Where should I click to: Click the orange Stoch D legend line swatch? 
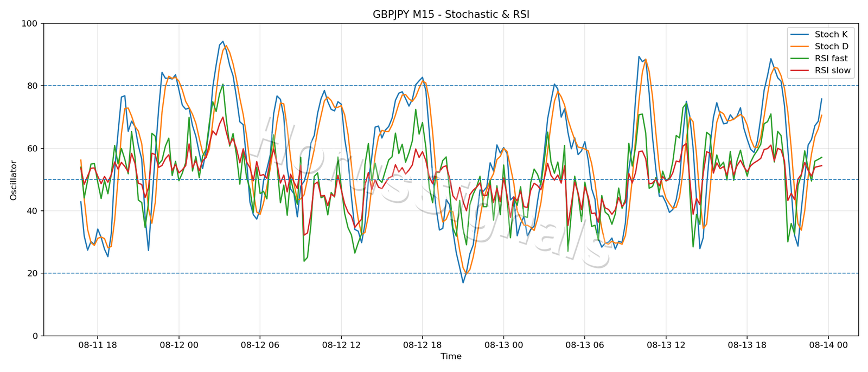(801, 47)
